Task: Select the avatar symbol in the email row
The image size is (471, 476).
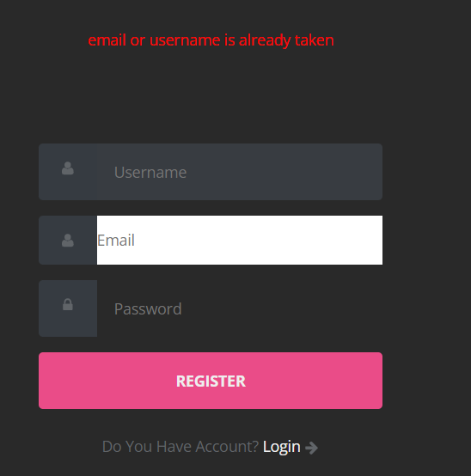Action: tap(68, 241)
